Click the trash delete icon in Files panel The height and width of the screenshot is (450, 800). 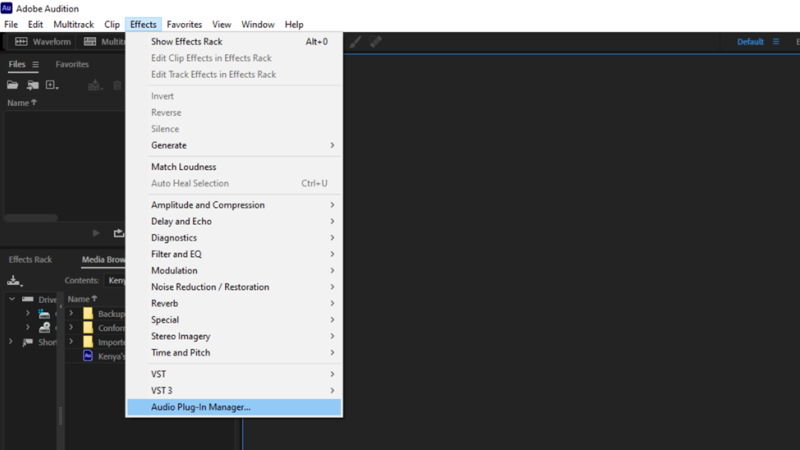117,85
